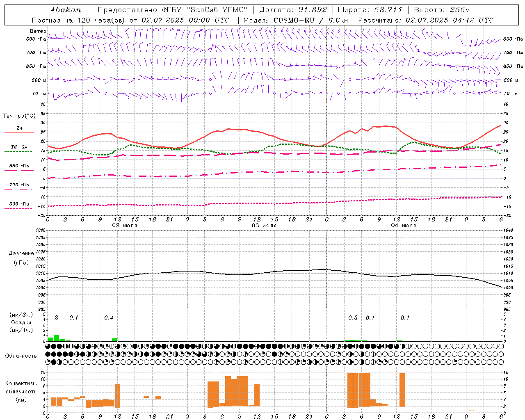Click the tall orange convective bar at 12h 02 июля
Viewport: 525px width, 420px height.
tap(117, 396)
